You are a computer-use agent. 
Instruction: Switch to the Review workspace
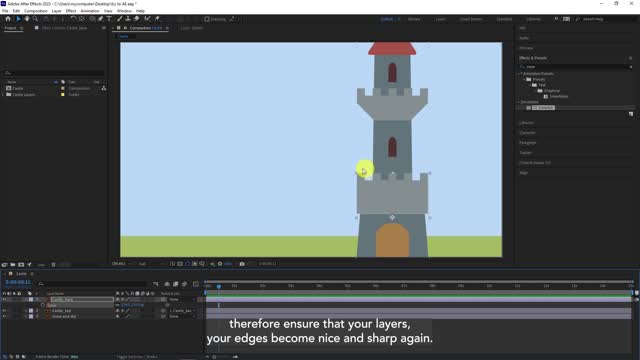[x=414, y=19]
